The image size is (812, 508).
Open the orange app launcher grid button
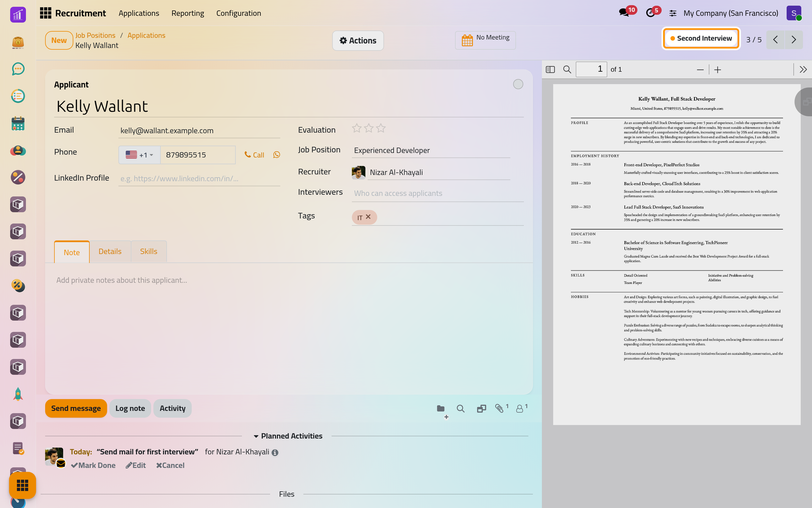pos(22,485)
